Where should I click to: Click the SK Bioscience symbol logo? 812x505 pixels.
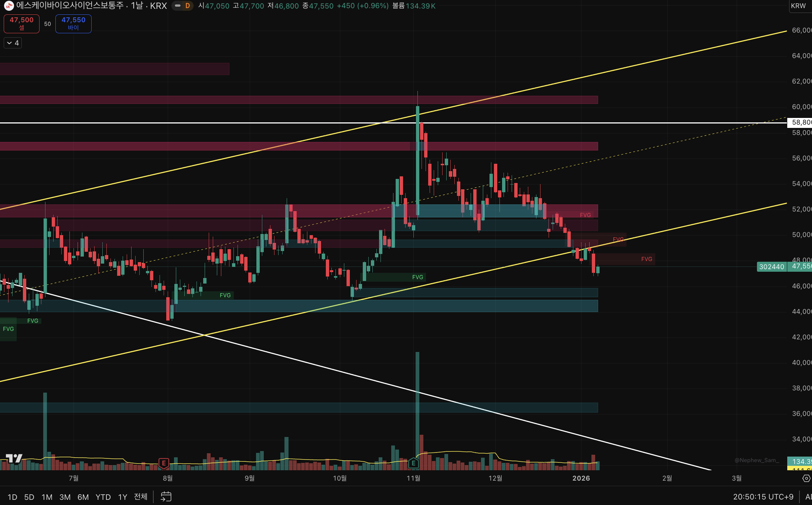pos(8,6)
